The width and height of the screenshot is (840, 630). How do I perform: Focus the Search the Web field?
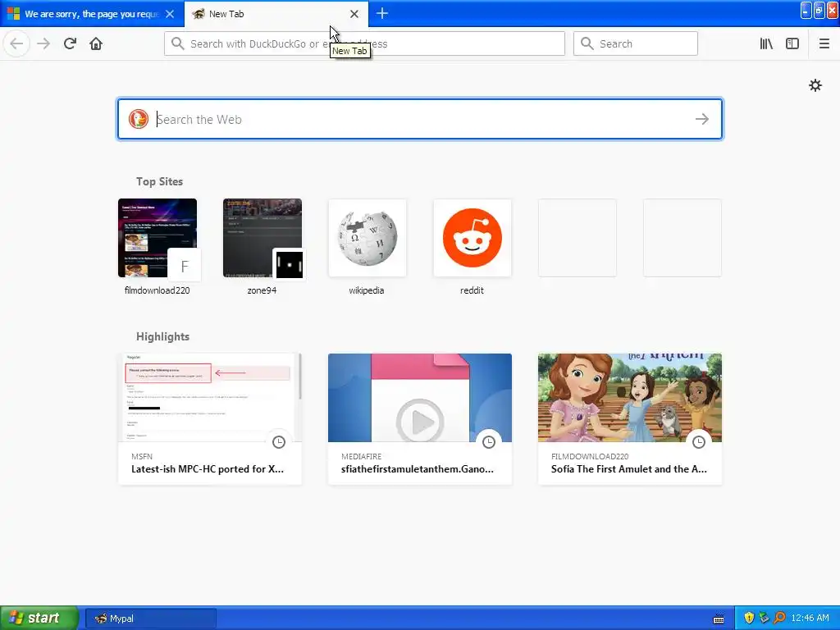click(420, 119)
